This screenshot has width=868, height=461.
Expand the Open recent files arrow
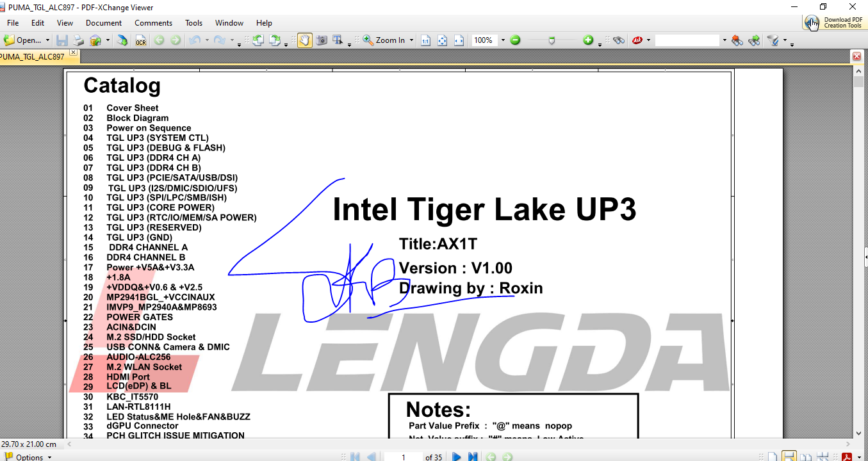(x=47, y=40)
